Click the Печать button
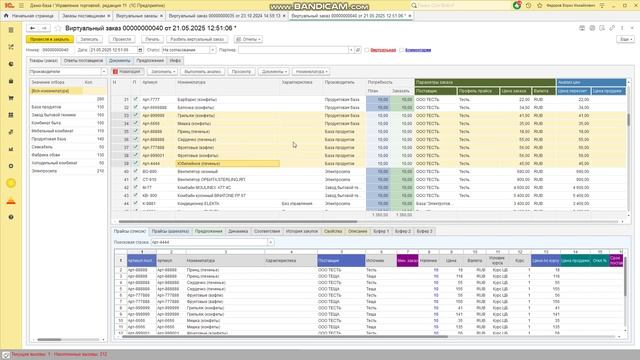This screenshot has width=640, height=360. click(x=152, y=39)
